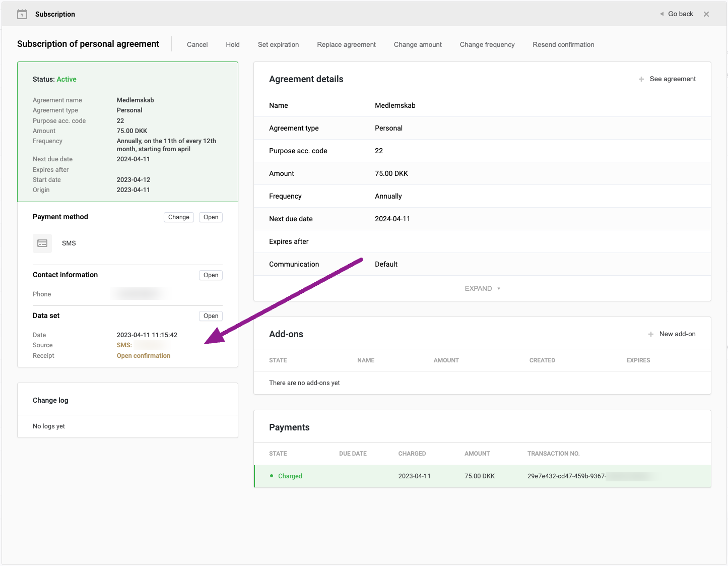Expand the Agreement details section
The image size is (728, 566).
click(x=482, y=288)
